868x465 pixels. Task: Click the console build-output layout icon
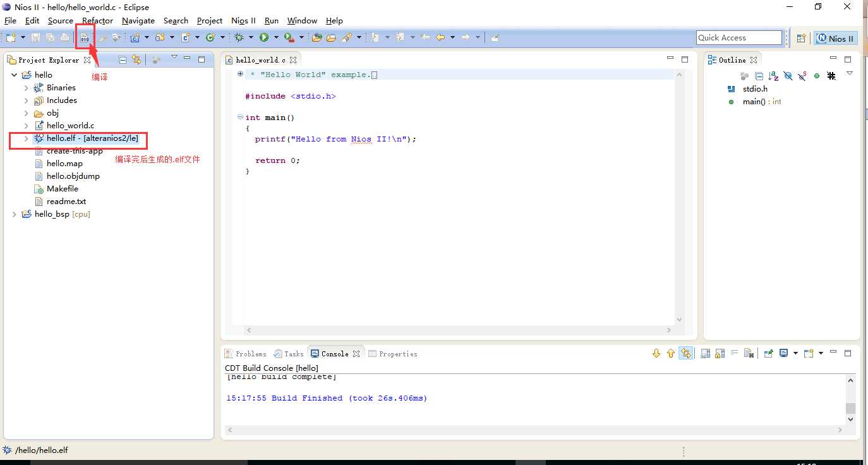pyautogui.click(x=706, y=353)
